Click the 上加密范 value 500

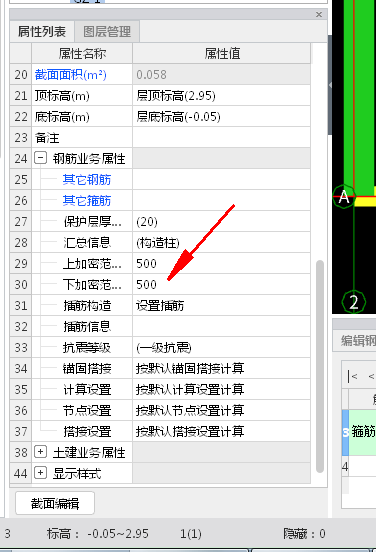(x=221, y=263)
